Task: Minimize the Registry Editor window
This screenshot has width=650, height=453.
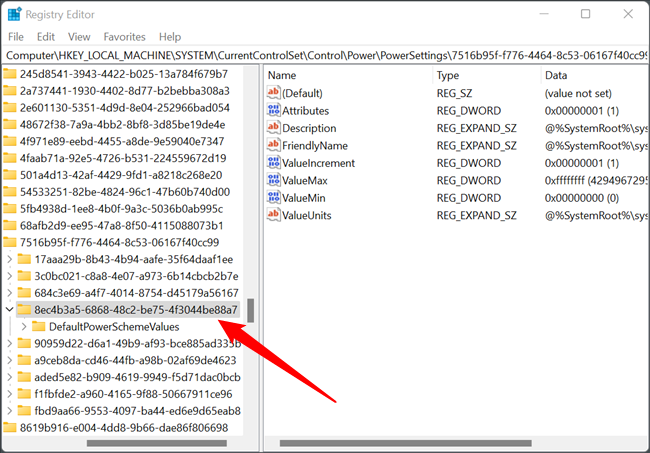Action: [544, 14]
